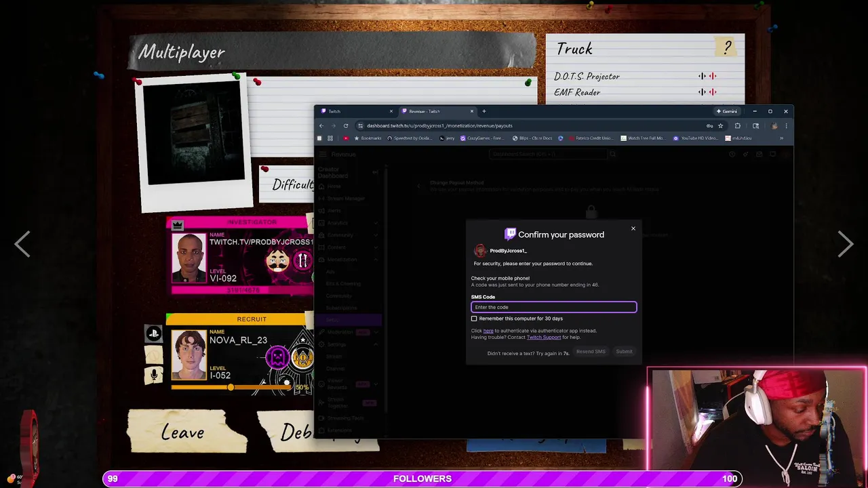Screen dimensions: 868x488
Task: Click the Chrome profile avatar icon
Action: 774,125
